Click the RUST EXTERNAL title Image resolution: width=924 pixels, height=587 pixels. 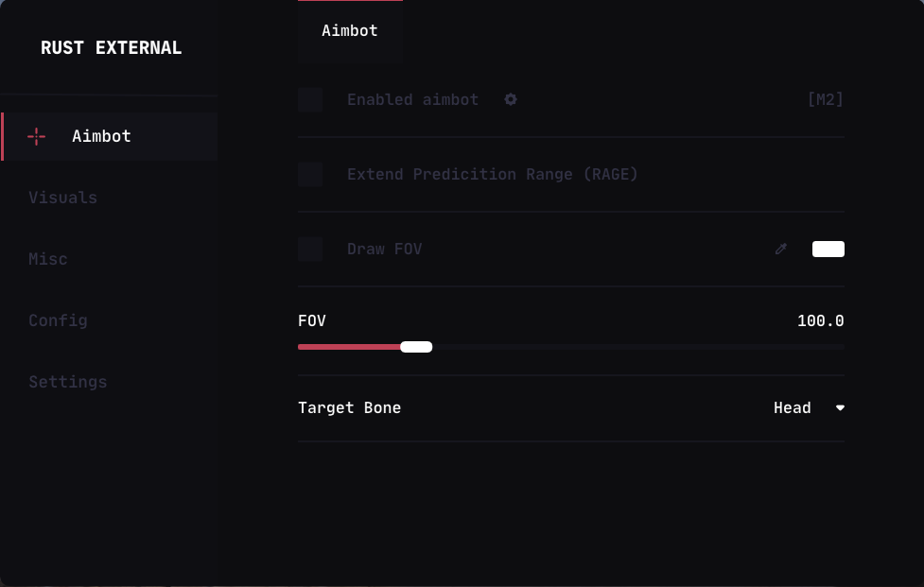pos(111,48)
